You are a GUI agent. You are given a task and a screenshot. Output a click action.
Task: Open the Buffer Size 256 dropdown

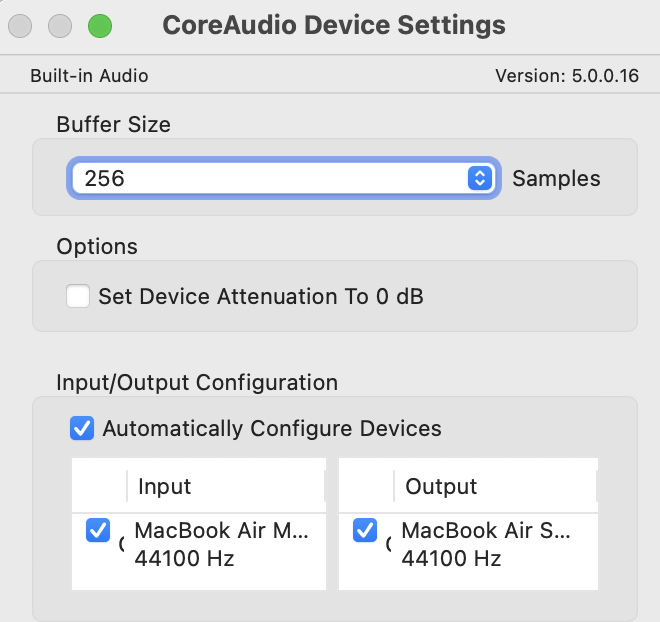pos(270,179)
